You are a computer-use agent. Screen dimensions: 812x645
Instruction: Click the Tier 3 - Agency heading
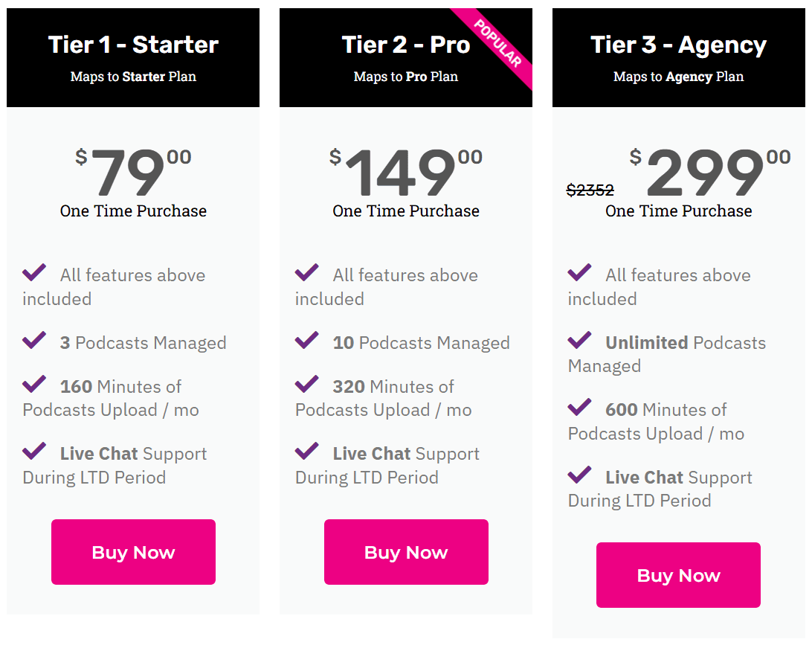[678, 45]
